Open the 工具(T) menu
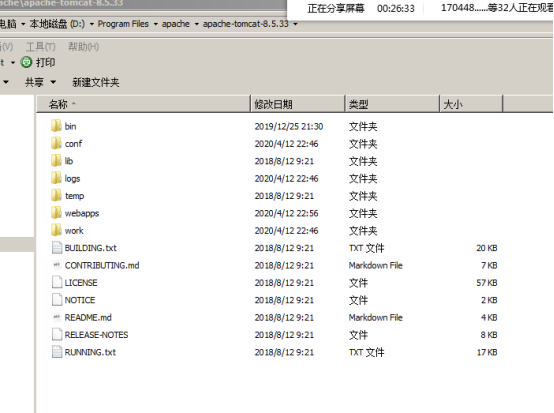The width and height of the screenshot is (554, 413). (x=41, y=47)
